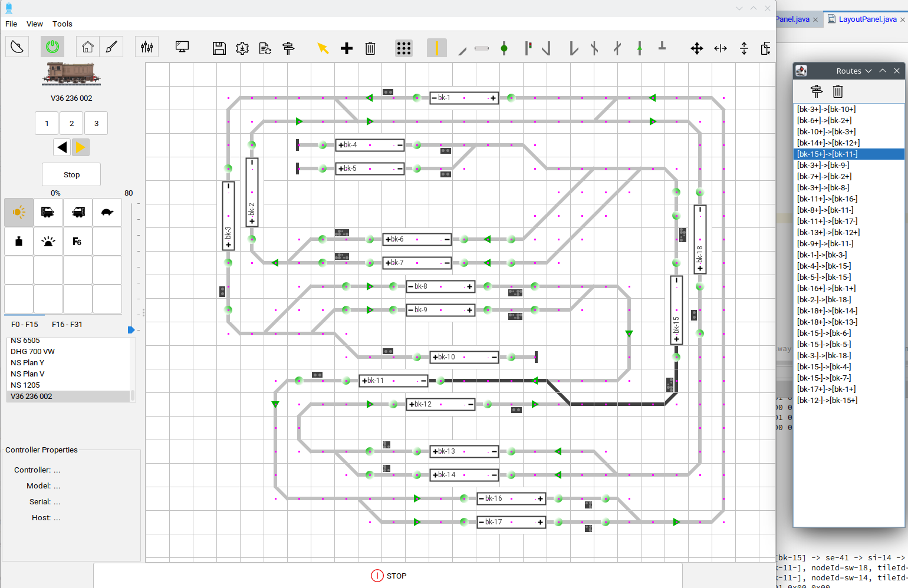Click the document refresh icon
908x588 pixels.
pos(265,48)
